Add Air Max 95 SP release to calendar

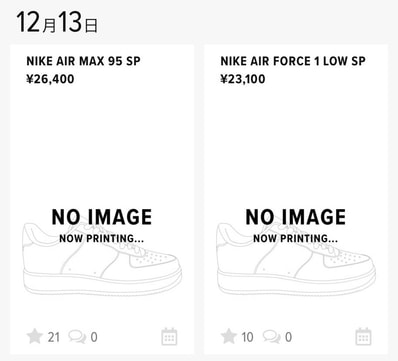click(169, 336)
